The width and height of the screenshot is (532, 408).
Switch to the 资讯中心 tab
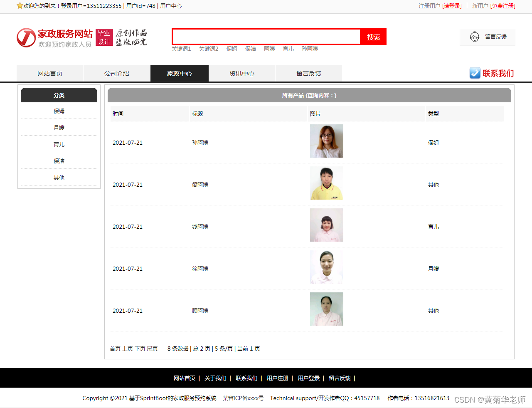[242, 73]
